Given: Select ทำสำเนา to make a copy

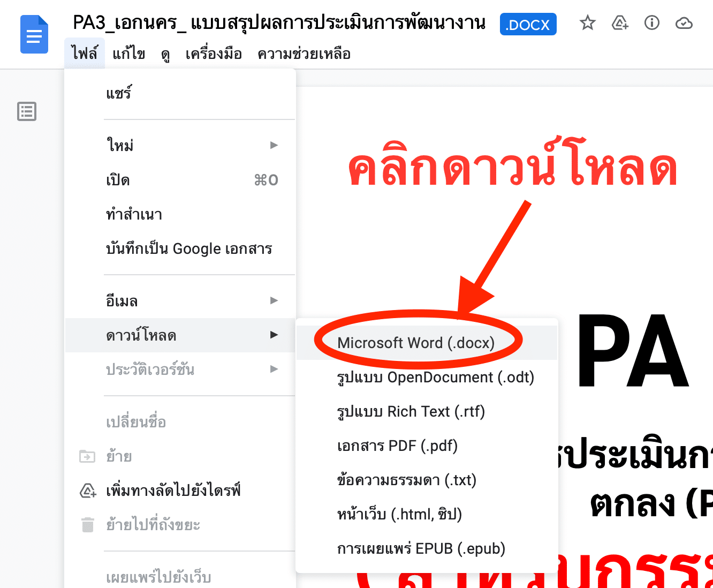Looking at the screenshot, I should pos(134,214).
